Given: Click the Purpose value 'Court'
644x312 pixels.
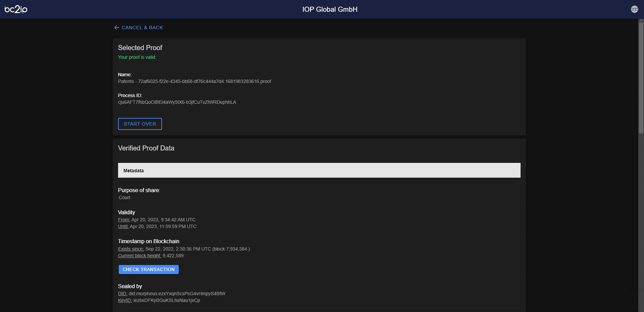Looking at the screenshot, I should [124, 197].
